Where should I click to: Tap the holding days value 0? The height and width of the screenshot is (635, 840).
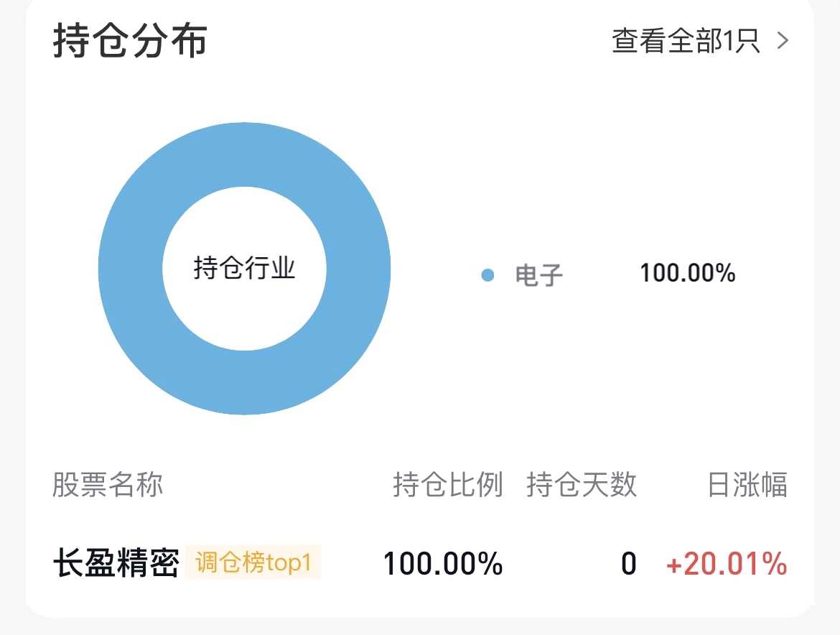(x=628, y=564)
